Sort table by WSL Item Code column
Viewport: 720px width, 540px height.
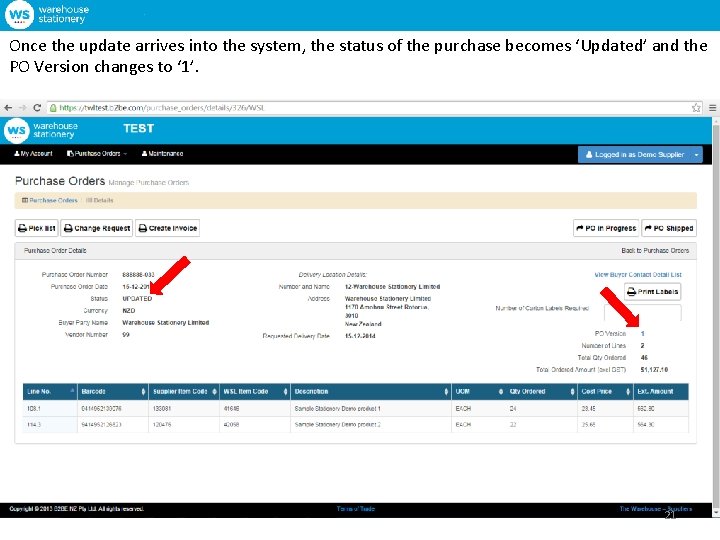point(255,392)
